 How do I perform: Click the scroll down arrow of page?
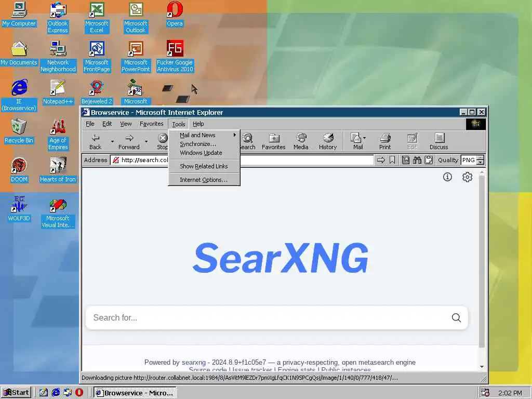click(x=482, y=366)
